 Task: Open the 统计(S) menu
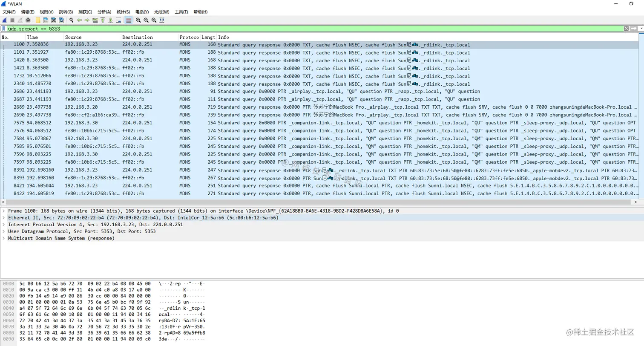point(123,12)
